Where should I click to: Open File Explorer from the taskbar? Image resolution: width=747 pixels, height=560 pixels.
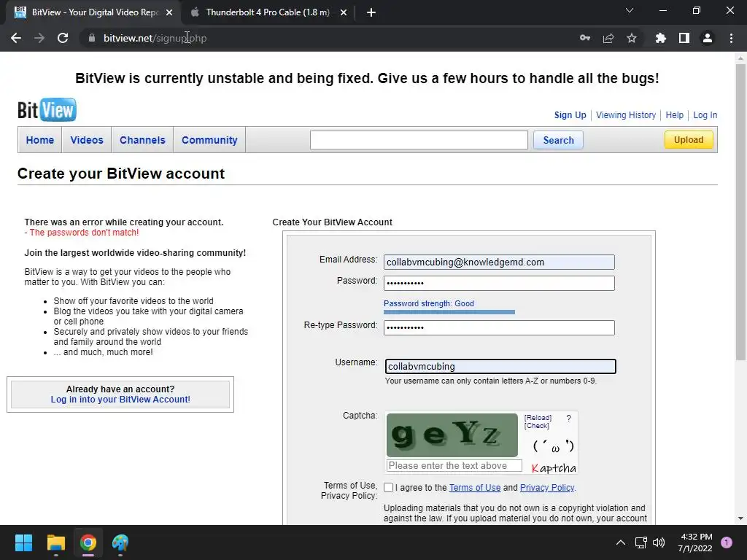[55, 542]
